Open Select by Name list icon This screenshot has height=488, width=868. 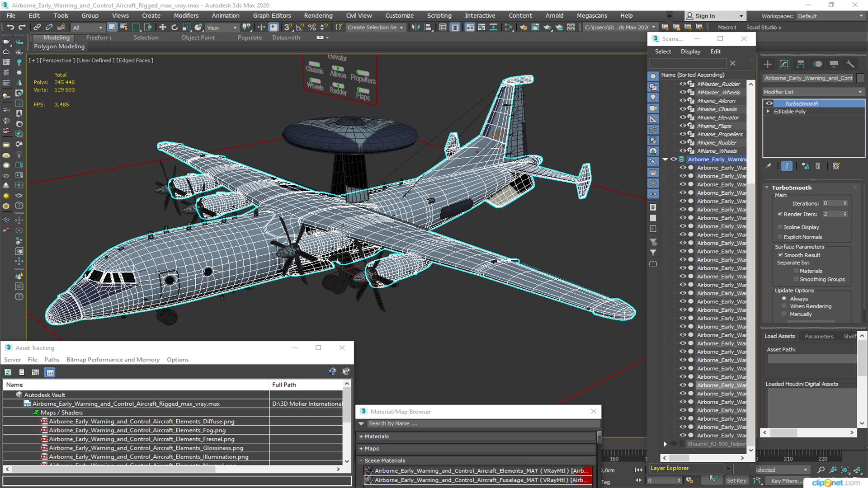[124, 28]
